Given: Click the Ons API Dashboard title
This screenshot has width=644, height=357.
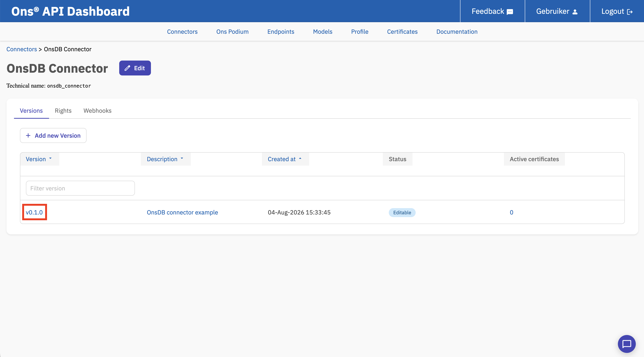Looking at the screenshot, I should [x=71, y=11].
